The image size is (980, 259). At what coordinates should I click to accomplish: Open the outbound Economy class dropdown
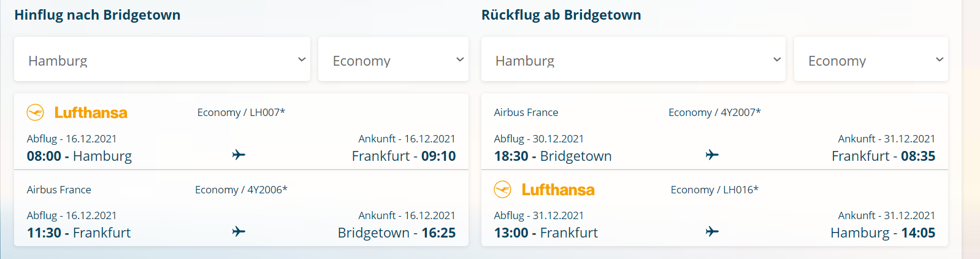393,60
